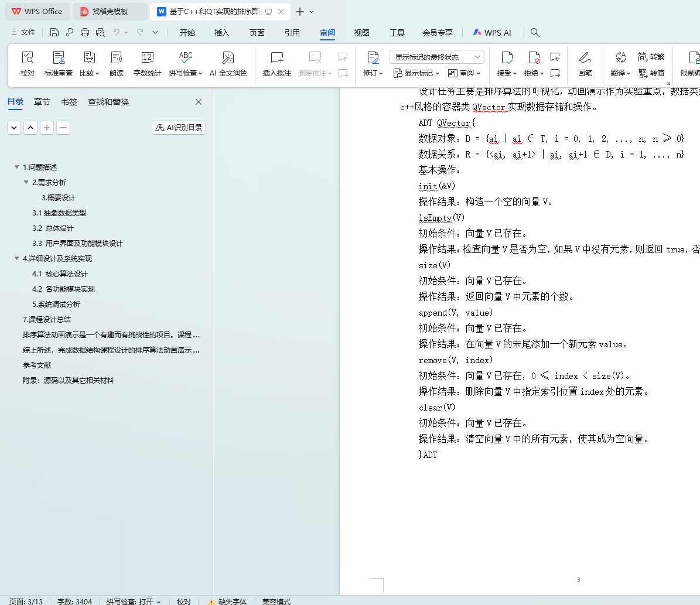The image size is (700, 605).
Task: Open the 标准审查 standards review tool
Action: click(x=59, y=57)
